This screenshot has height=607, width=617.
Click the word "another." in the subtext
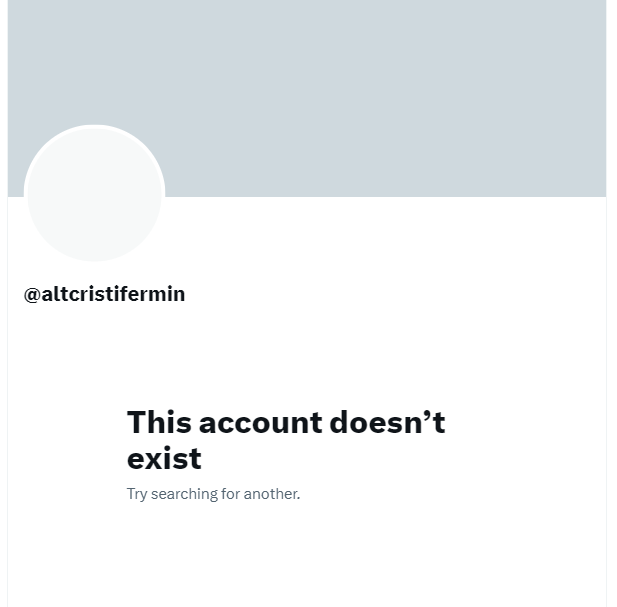point(272,494)
